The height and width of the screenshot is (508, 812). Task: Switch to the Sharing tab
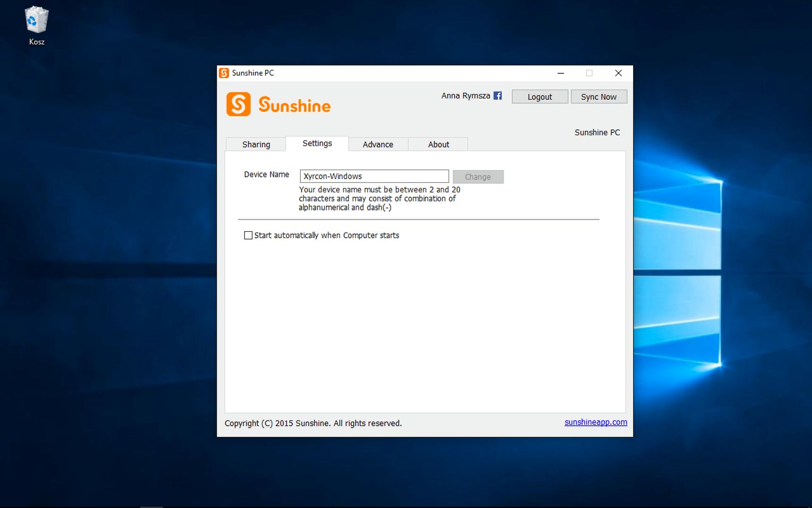[256, 144]
